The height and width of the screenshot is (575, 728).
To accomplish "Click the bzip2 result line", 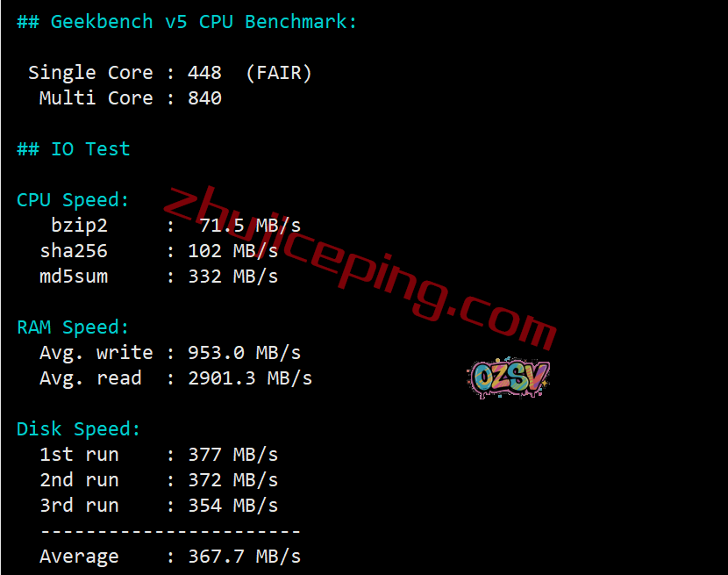I will [x=175, y=226].
